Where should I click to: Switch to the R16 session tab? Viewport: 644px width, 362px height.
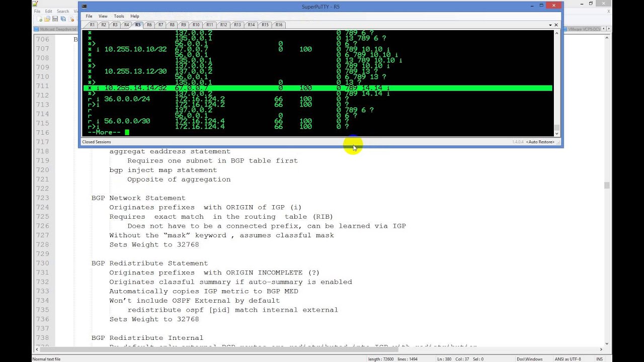point(279,25)
